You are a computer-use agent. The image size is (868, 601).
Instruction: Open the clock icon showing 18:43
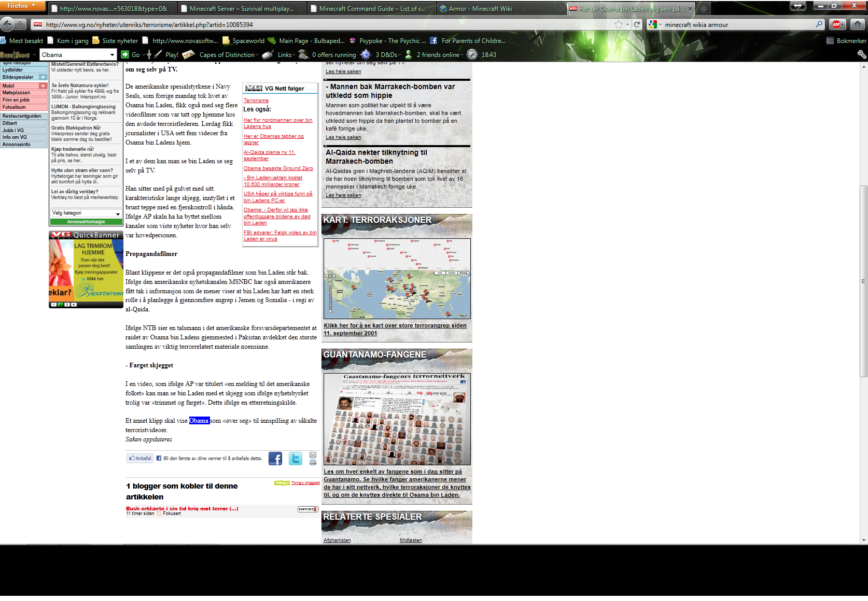(472, 54)
